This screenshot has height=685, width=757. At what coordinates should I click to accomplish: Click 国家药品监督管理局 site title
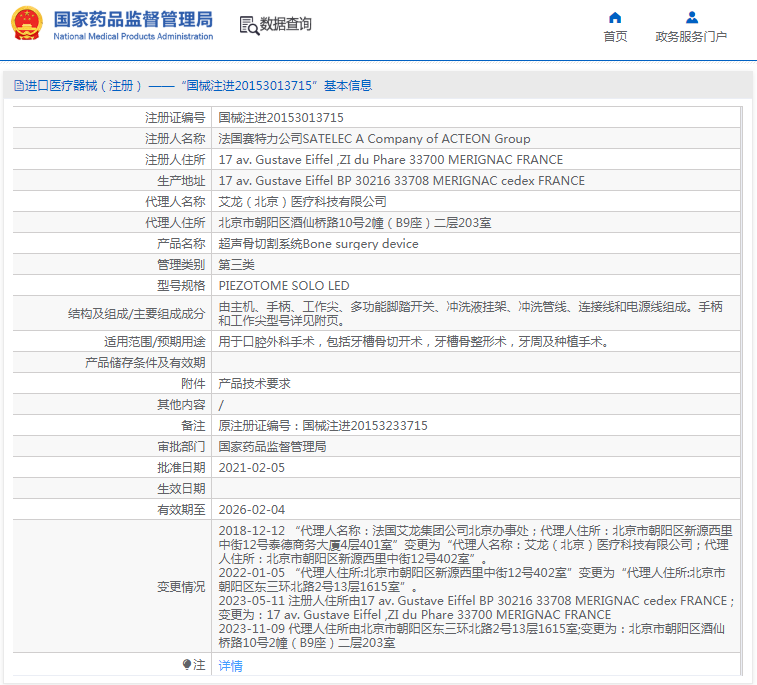133,19
